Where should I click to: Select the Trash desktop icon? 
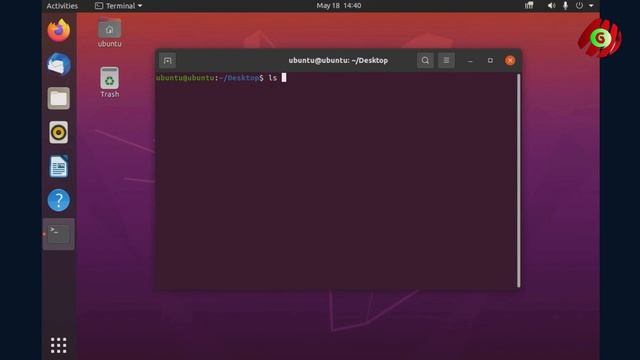109,82
